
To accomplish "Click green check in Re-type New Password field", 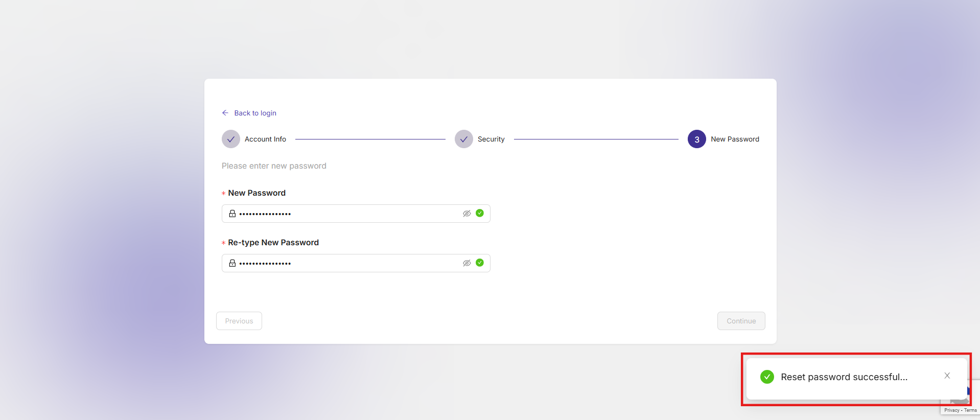I will [x=480, y=263].
